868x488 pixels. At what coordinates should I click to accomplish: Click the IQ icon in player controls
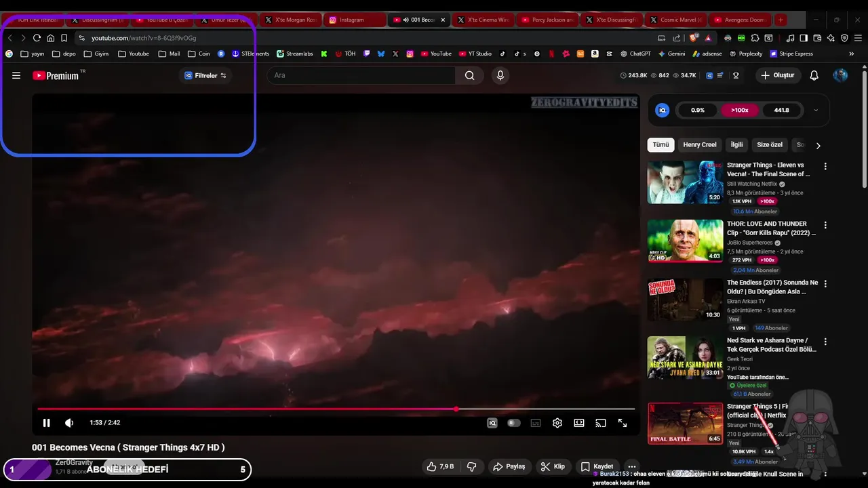pyautogui.click(x=492, y=423)
